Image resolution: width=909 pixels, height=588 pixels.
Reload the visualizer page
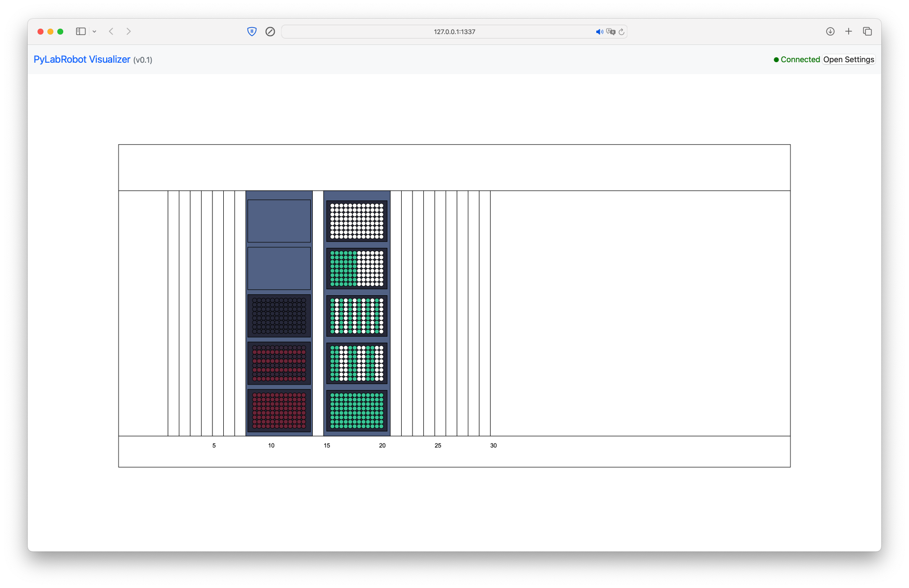[621, 31]
